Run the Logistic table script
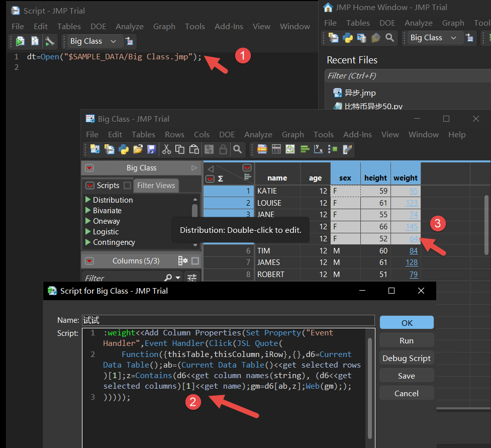This screenshot has height=448, width=491. [88, 231]
